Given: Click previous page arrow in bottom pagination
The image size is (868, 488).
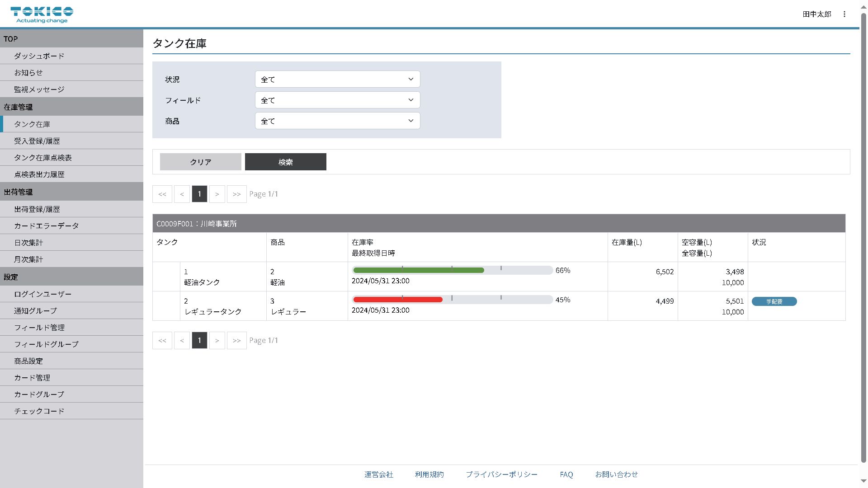Looking at the screenshot, I should point(182,341).
